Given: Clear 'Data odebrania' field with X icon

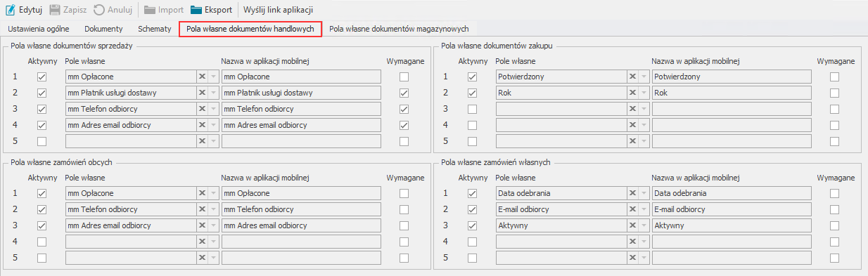Looking at the screenshot, I should (632, 193).
